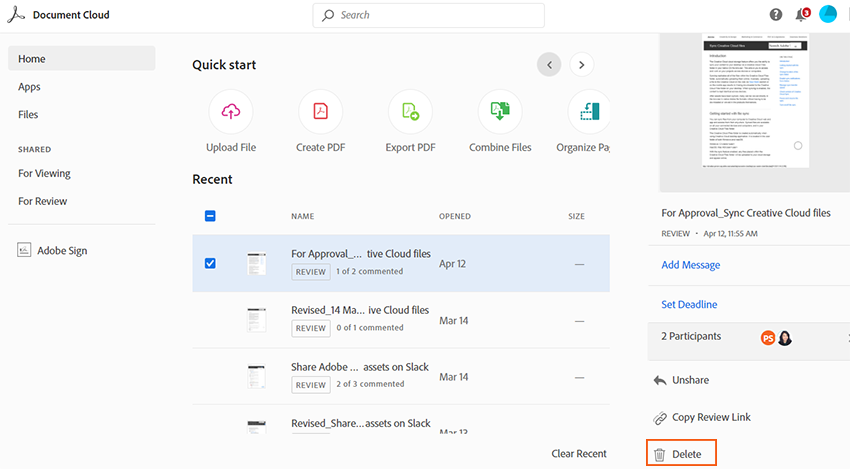Click the Upload File cloud icon

(x=231, y=111)
